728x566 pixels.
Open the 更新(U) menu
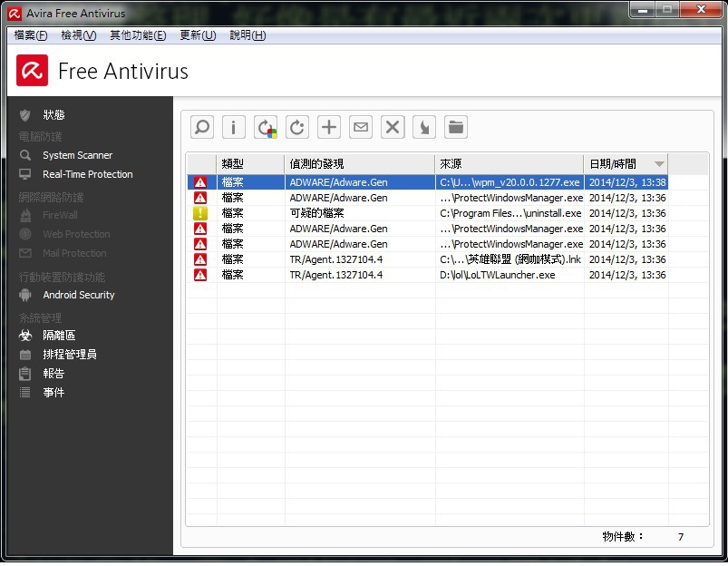(x=198, y=35)
